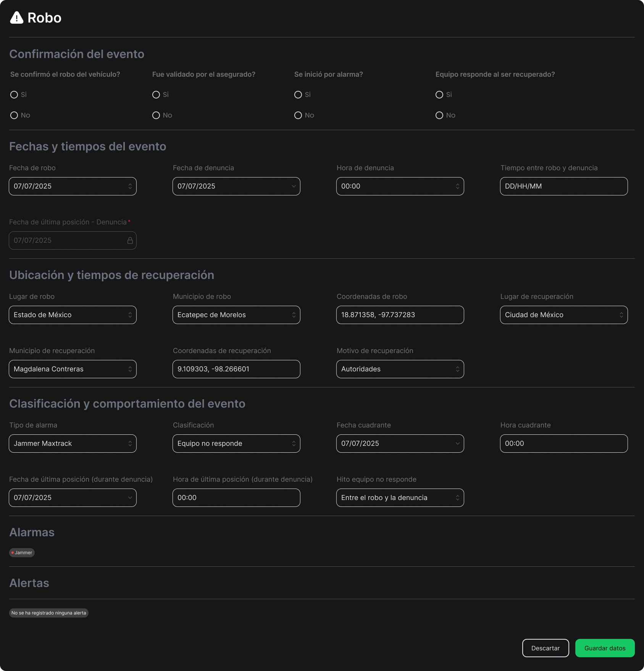
Task: Click Hora de última posición (durante denuncia) field
Action: [x=236, y=498]
